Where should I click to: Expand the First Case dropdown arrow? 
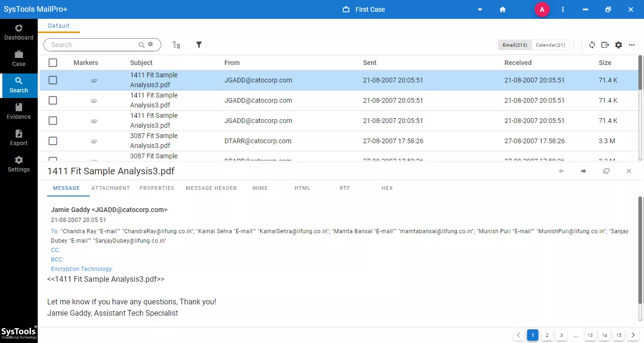click(480, 9)
